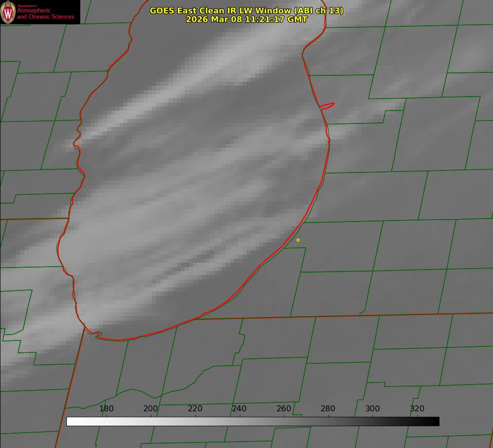Click the black warm end of the colorbar
Image resolution: width=493 pixels, height=448 pixels.
pos(435,422)
